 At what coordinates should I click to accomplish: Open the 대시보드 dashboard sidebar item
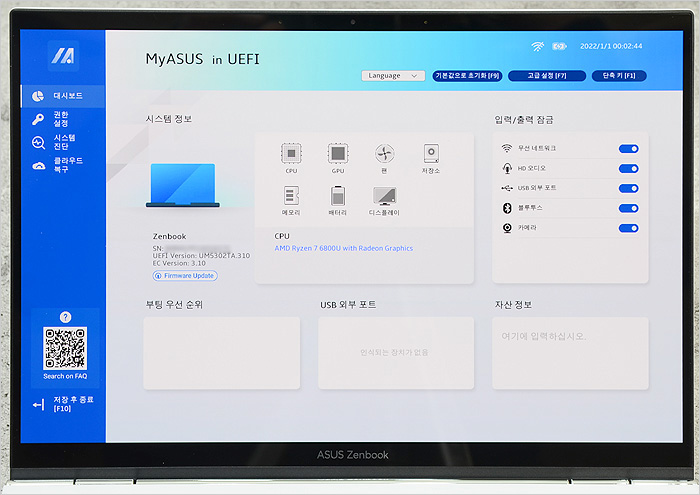(63, 96)
